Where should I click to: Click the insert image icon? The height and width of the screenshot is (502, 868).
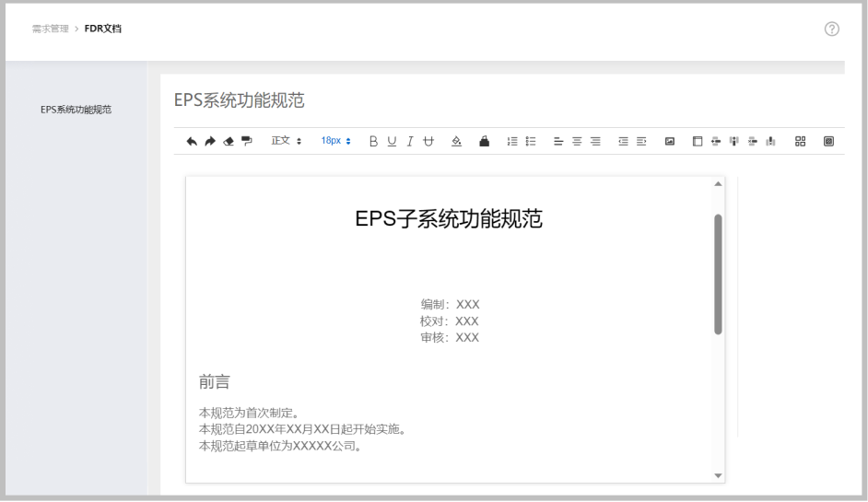click(x=670, y=141)
